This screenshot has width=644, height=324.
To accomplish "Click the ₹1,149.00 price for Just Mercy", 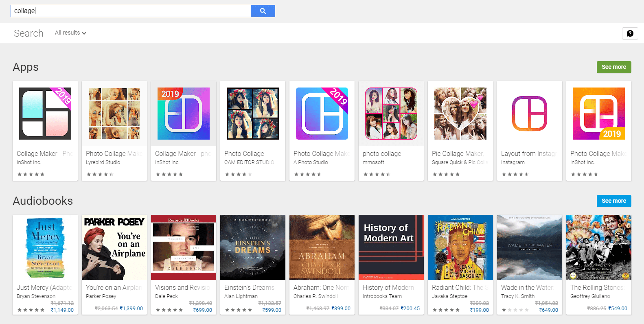I will tap(62, 310).
